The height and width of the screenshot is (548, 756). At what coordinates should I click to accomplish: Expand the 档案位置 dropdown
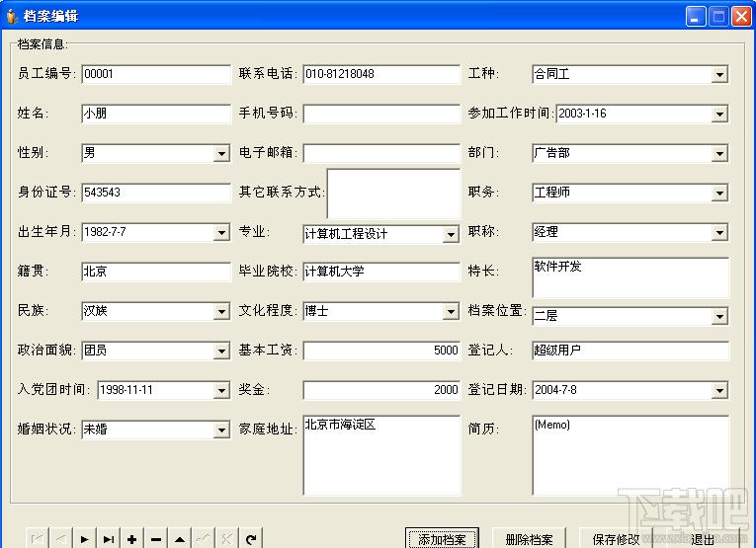(x=719, y=317)
